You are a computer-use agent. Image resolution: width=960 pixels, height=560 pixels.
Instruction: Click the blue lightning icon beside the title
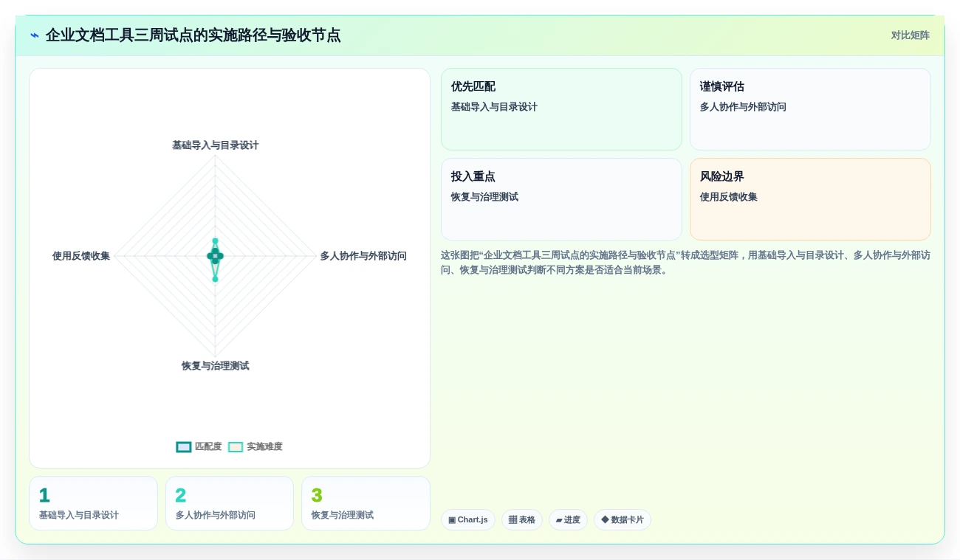[35, 35]
